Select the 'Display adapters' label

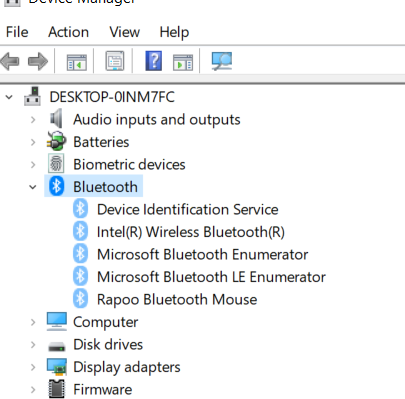[x=127, y=367]
